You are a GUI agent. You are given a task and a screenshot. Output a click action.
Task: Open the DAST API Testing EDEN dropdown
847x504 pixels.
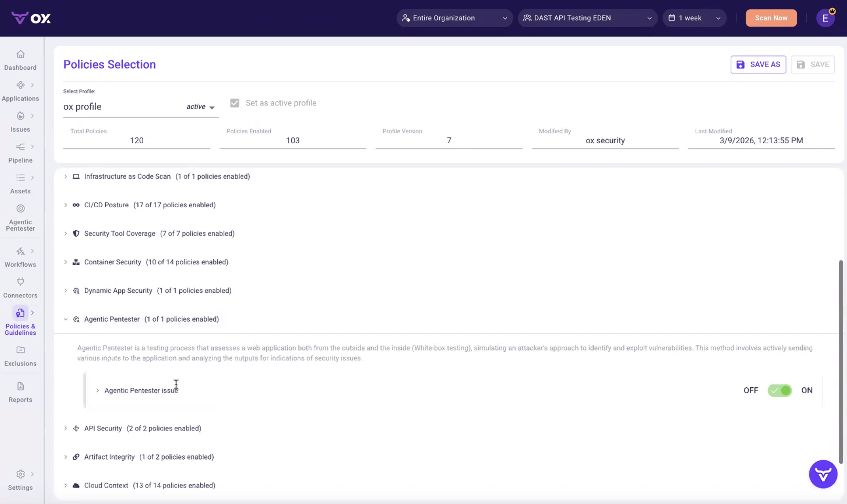[x=587, y=18]
